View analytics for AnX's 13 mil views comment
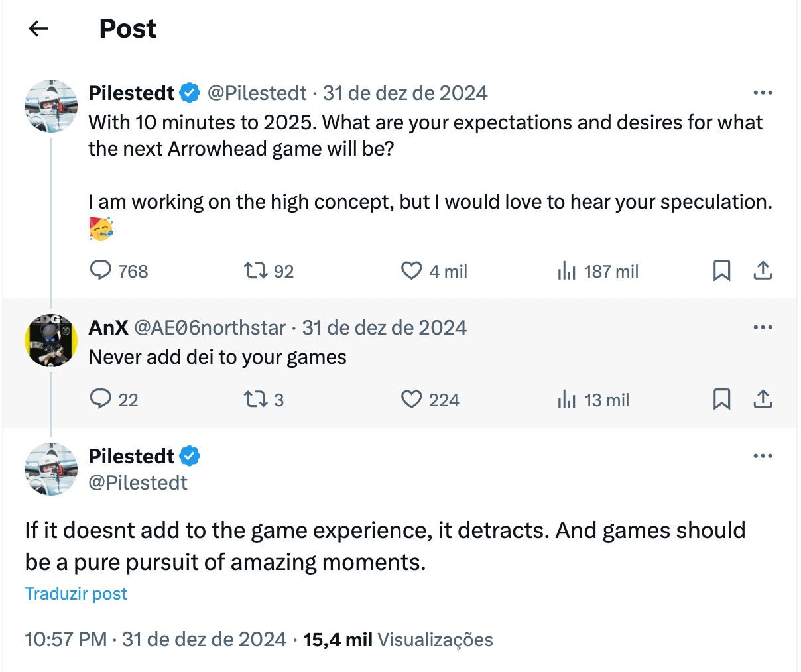This screenshot has height=672, width=801. [566, 399]
